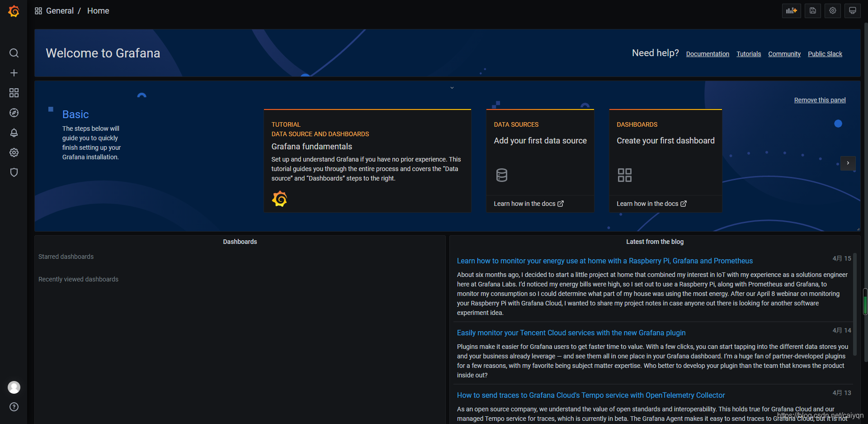Expand the panel title chevron
Screen dimensions: 868x424
point(452,88)
